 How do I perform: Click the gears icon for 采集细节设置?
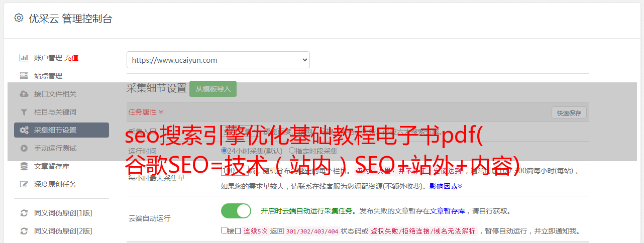click(x=24, y=130)
